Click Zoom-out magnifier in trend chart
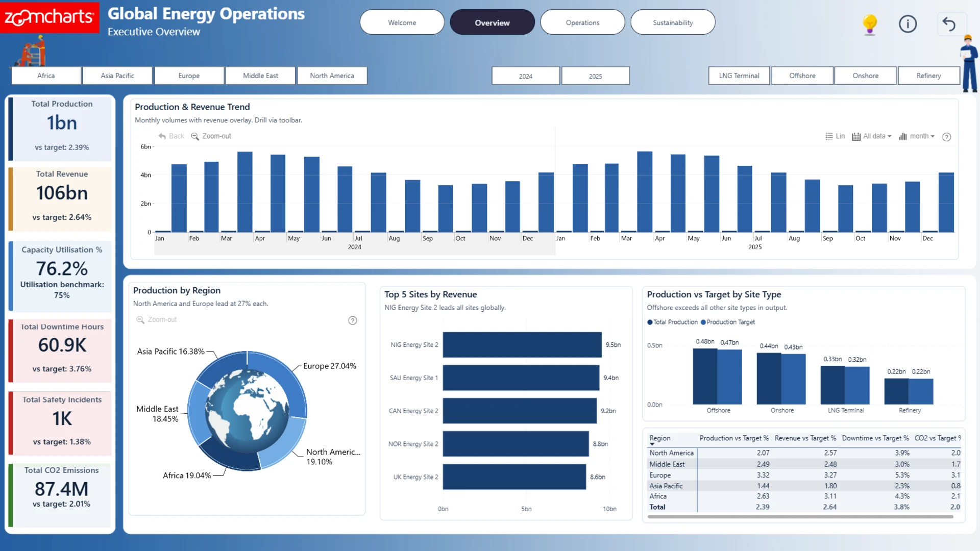This screenshot has height=551, width=980. [x=195, y=136]
